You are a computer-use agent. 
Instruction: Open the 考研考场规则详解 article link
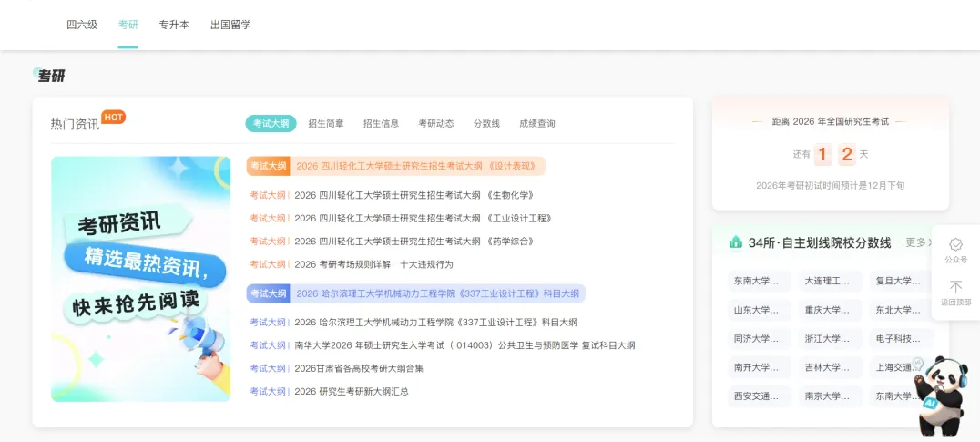coord(373,264)
